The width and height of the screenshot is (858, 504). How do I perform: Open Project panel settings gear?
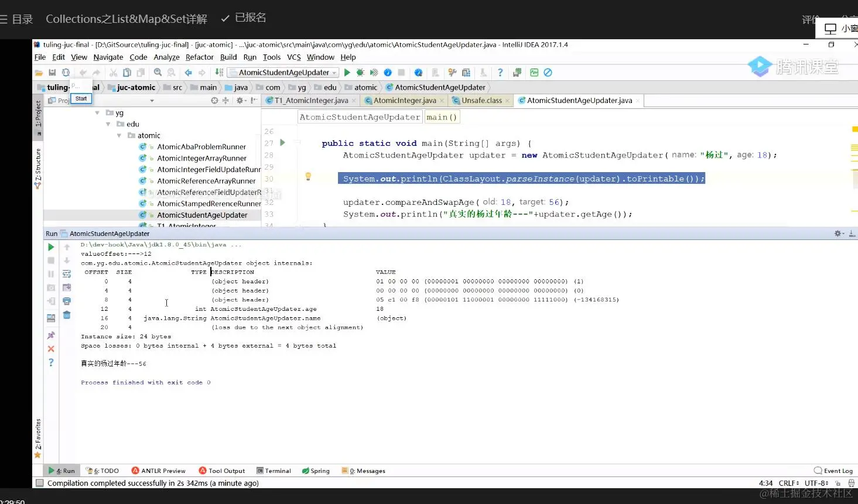pyautogui.click(x=240, y=101)
